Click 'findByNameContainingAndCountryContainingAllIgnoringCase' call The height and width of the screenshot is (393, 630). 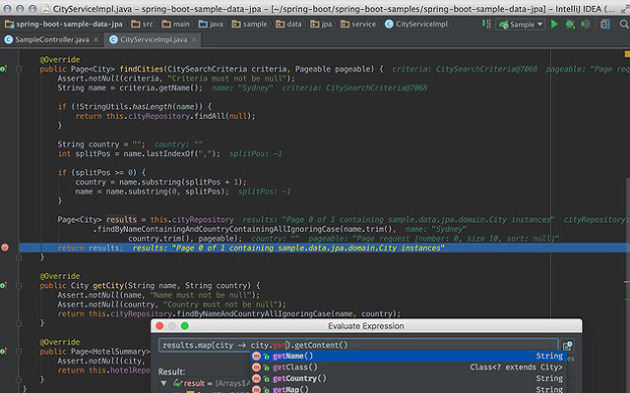(x=219, y=229)
